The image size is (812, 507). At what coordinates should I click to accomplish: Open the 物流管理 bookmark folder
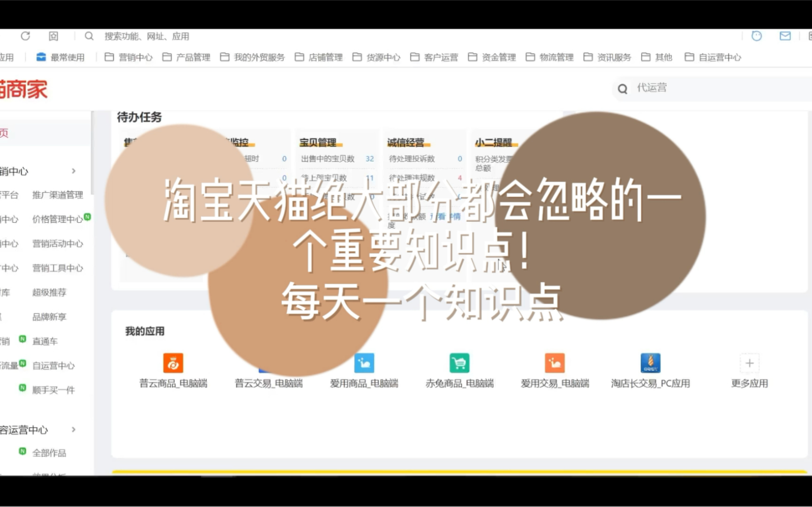click(549, 57)
